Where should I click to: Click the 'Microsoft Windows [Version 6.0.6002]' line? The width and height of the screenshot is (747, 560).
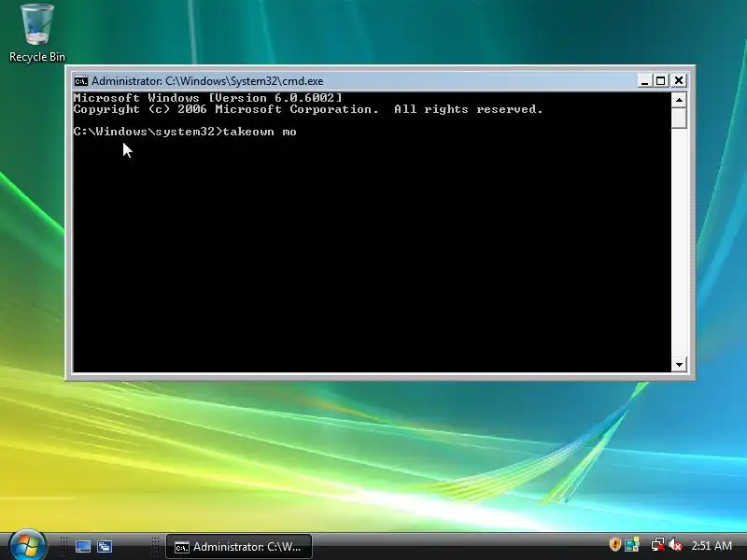pyautogui.click(x=207, y=98)
